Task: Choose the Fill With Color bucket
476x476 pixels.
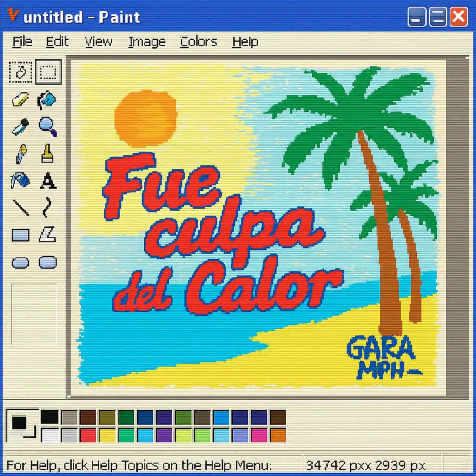Action: click(x=47, y=99)
